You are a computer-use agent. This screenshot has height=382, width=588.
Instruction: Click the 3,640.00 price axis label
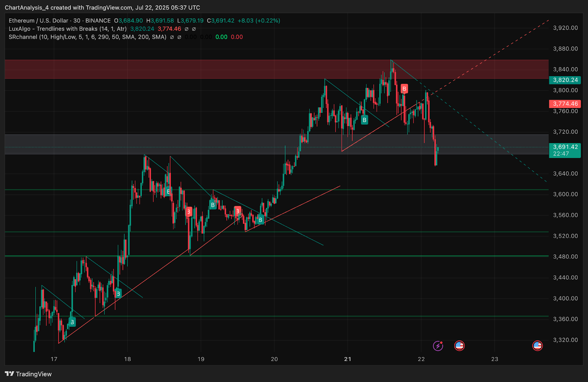click(x=565, y=174)
